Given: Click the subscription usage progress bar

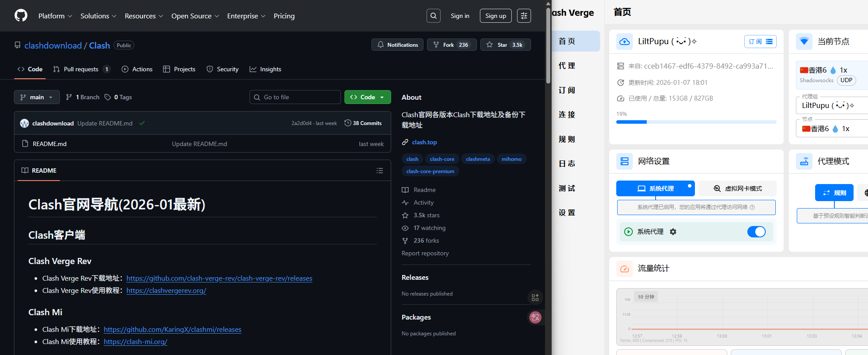Looking at the screenshot, I should [696, 122].
